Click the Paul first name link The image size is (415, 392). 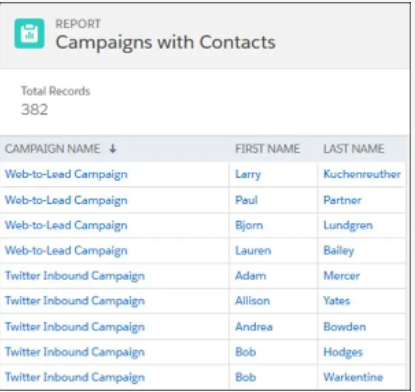tap(246, 200)
